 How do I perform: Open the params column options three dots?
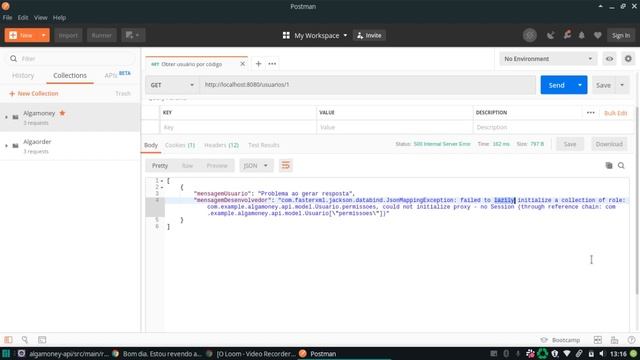591,113
